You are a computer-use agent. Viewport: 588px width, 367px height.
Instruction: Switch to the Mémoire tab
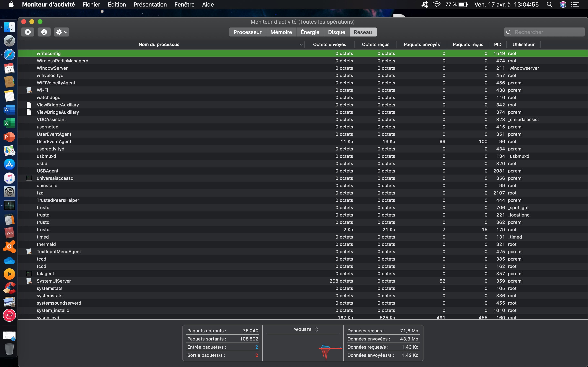[281, 32]
